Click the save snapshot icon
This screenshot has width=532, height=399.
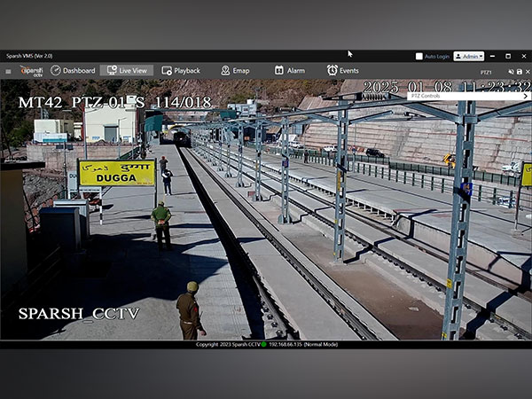[520, 72]
